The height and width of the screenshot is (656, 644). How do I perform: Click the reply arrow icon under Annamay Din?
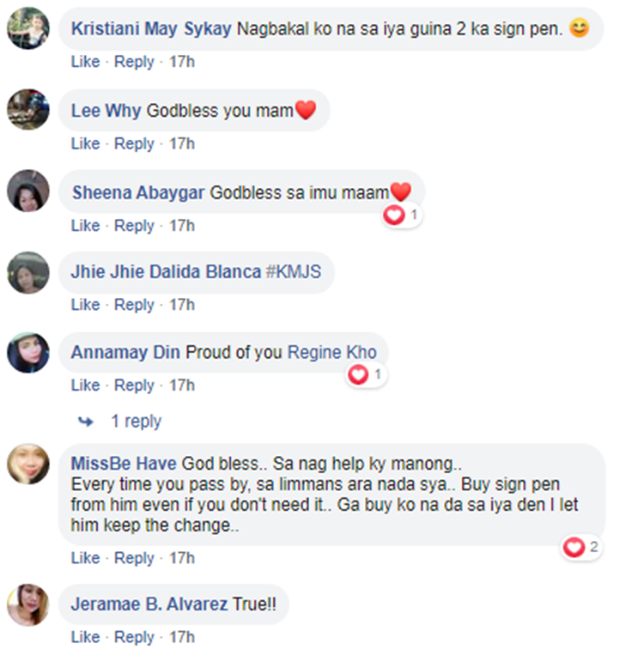coord(85,422)
